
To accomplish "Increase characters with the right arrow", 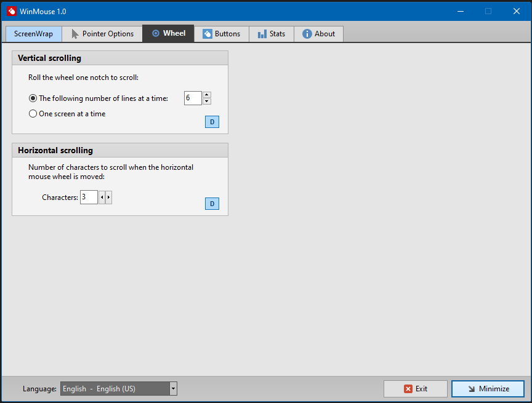I will [108, 198].
